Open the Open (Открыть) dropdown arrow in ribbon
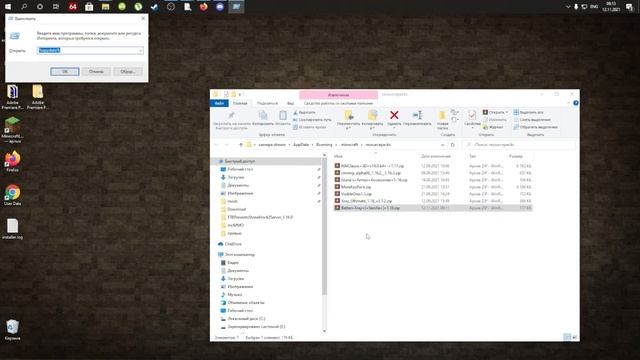The height and width of the screenshot is (360, 640). click(507, 112)
